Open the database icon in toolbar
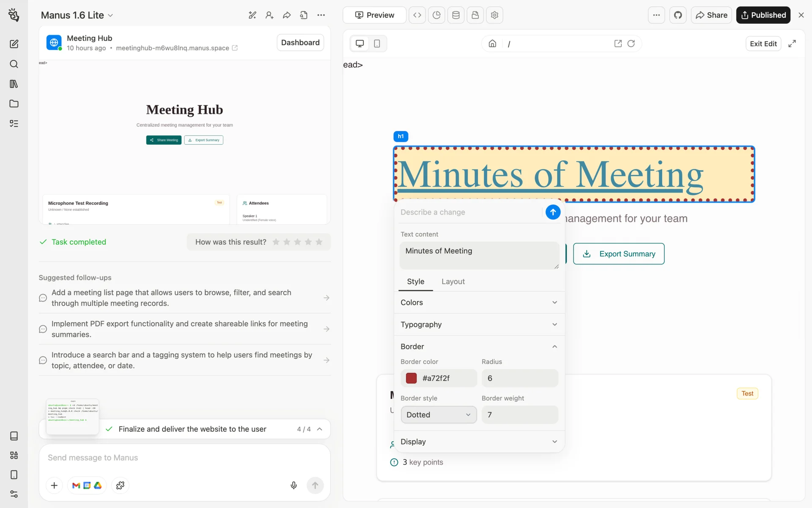Viewport: 812px width, 508px height. [x=456, y=15]
